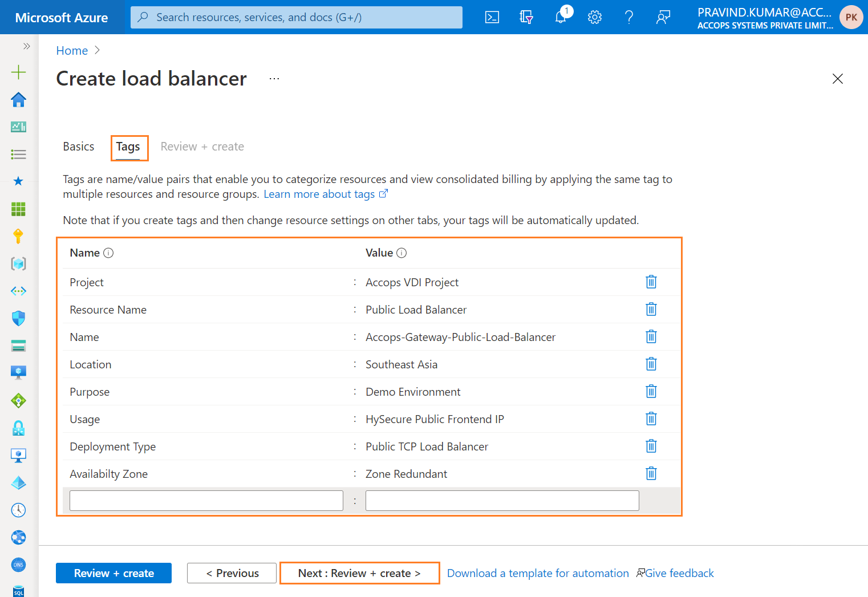Click the empty new tag name field

(x=206, y=501)
